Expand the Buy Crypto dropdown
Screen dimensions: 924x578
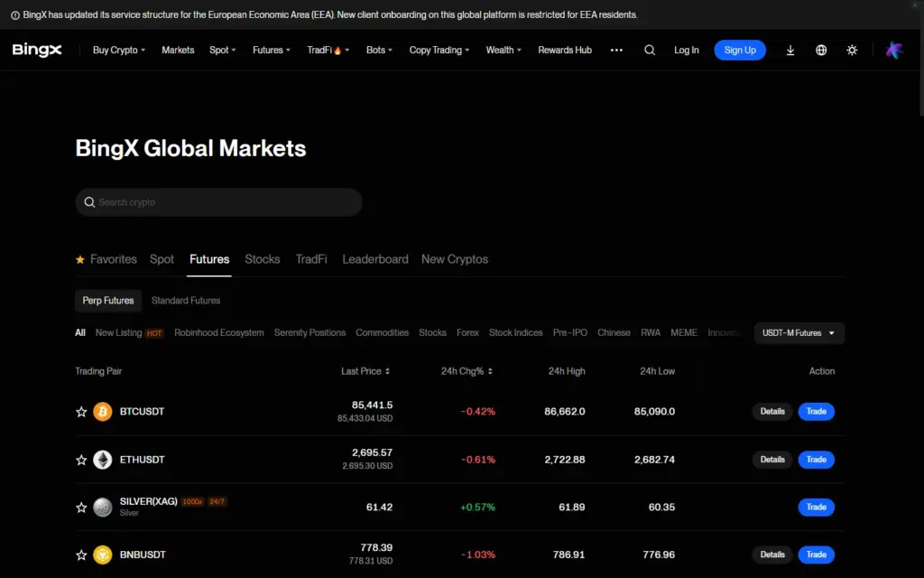pos(119,51)
